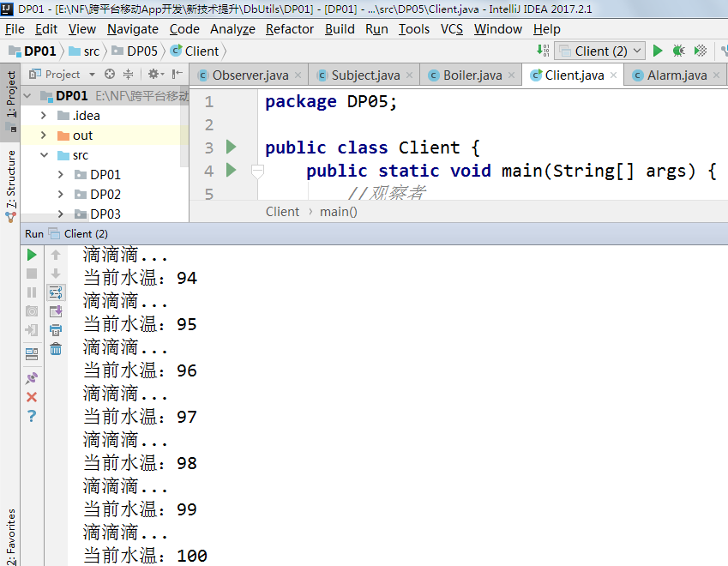Click pause output icon in Run panel
This screenshot has height=566, width=728.
point(32,292)
